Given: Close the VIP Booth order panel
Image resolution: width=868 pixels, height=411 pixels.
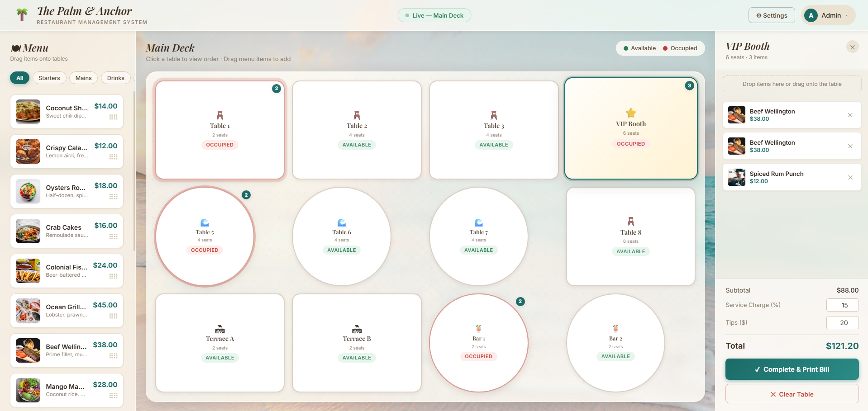Looking at the screenshot, I should (x=852, y=47).
